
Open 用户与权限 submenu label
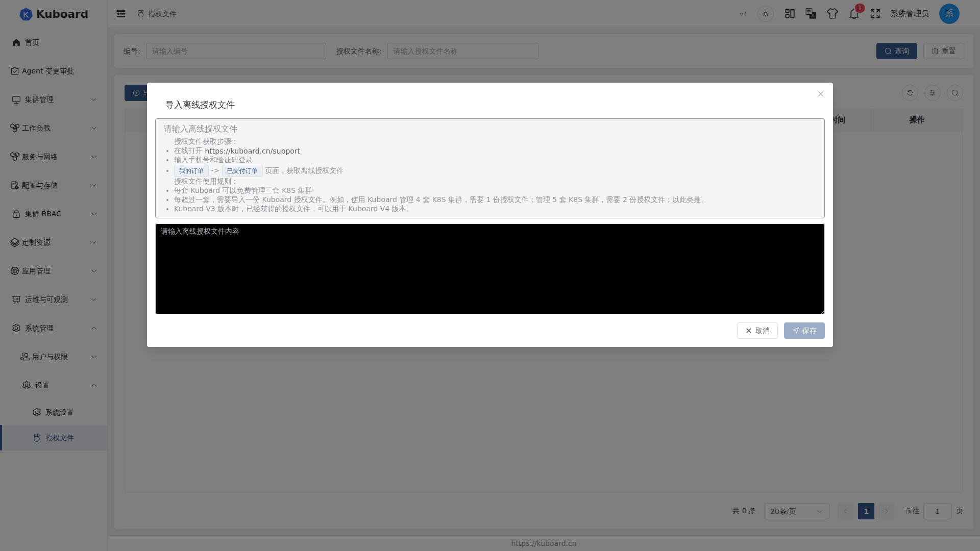click(x=50, y=357)
